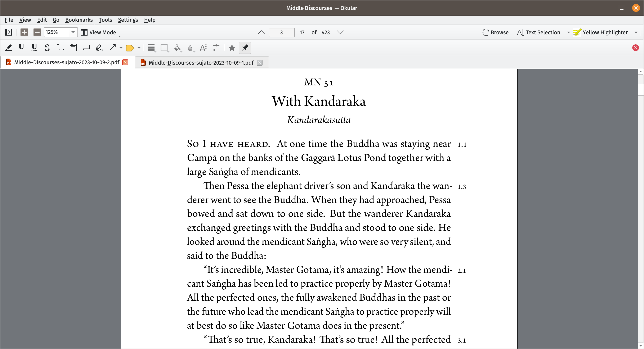Open the Edit menu
Viewport: 644px width, 349px height.
(42, 20)
